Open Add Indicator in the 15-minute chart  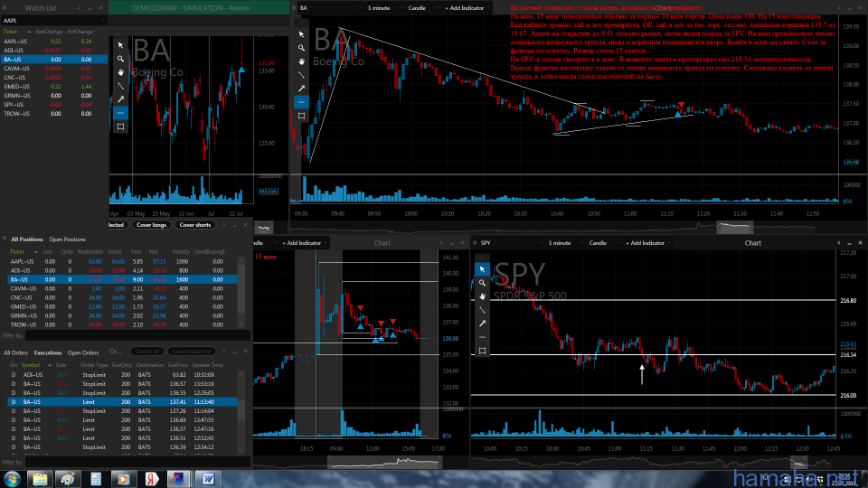[x=305, y=243]
